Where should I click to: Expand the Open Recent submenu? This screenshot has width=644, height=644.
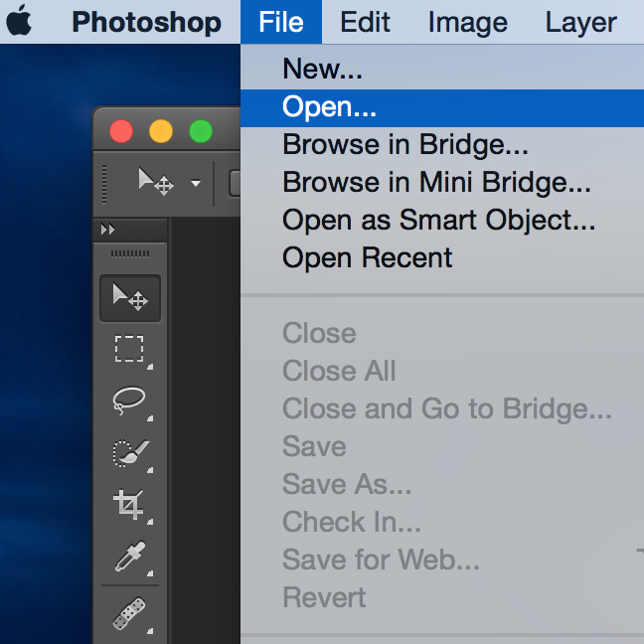[x=367, y=258]
